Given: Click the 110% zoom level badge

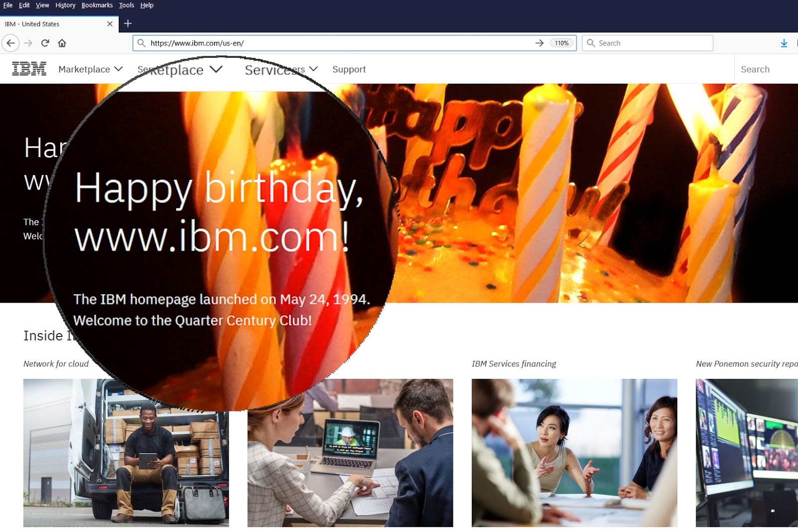Looking at the screenshot, I should [x=562, y=43].
